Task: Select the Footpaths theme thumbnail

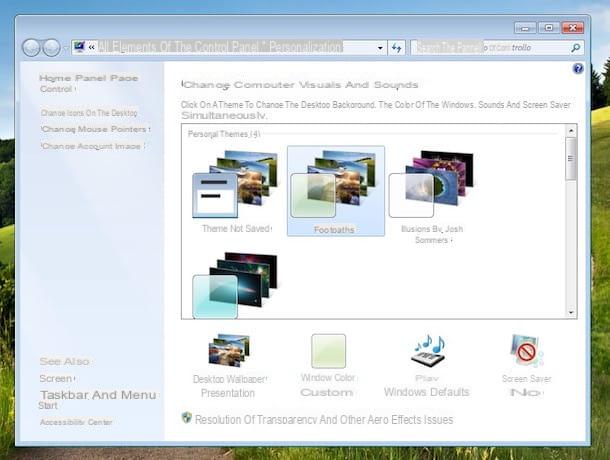Action: [336, 191]
